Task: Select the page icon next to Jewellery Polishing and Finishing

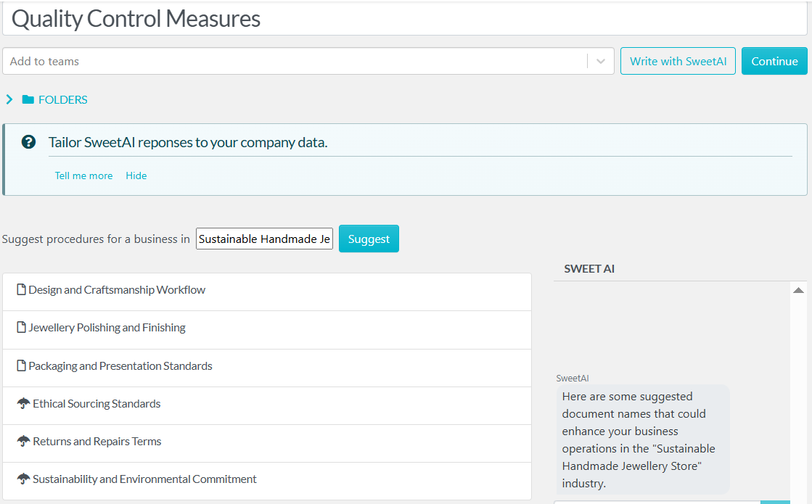Action: [x=20, y=327]
